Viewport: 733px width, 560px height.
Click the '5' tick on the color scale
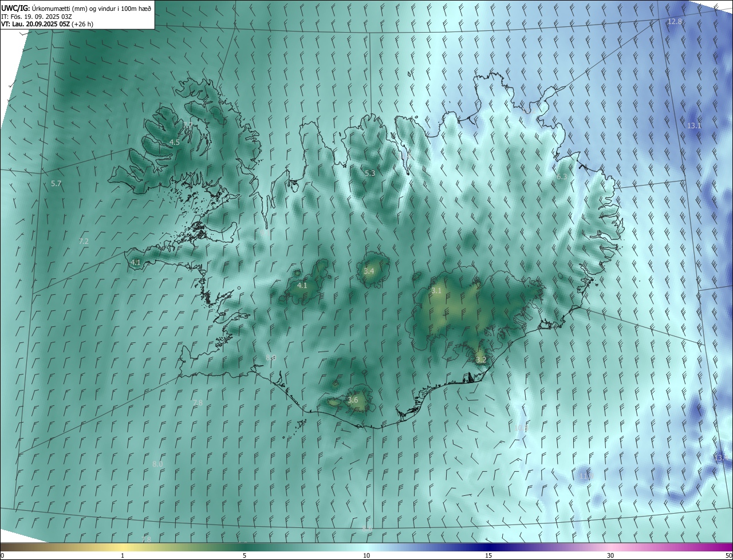pos(245,556)
